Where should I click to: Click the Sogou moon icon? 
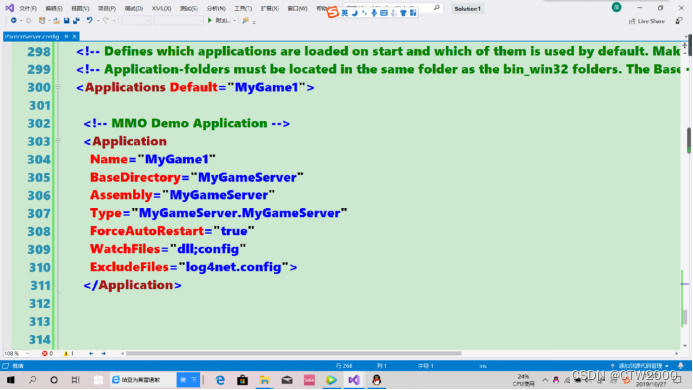coord(354,13)
